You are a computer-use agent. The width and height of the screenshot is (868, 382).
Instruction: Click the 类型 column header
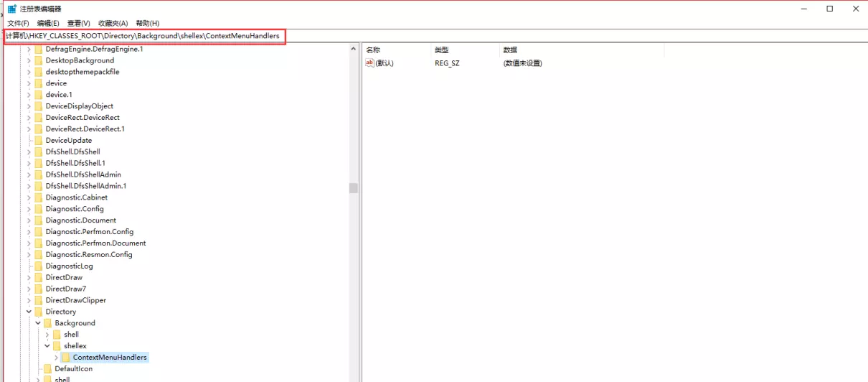[442, 50]
